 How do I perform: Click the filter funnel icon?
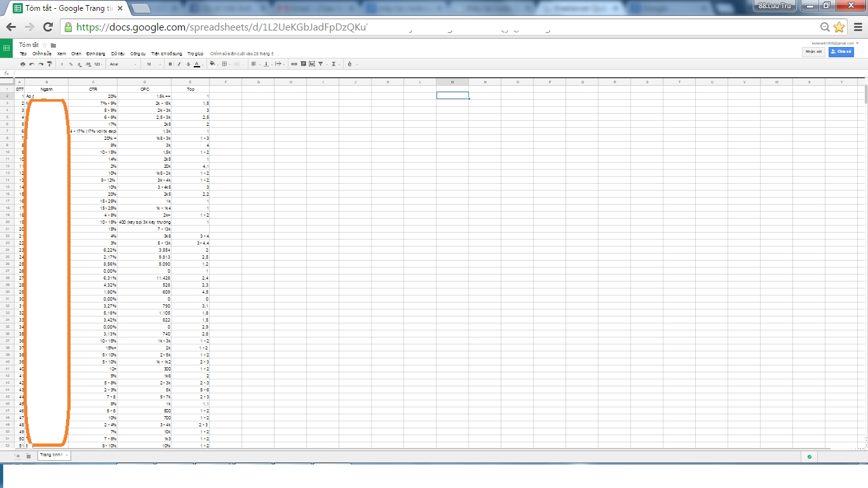320,64
